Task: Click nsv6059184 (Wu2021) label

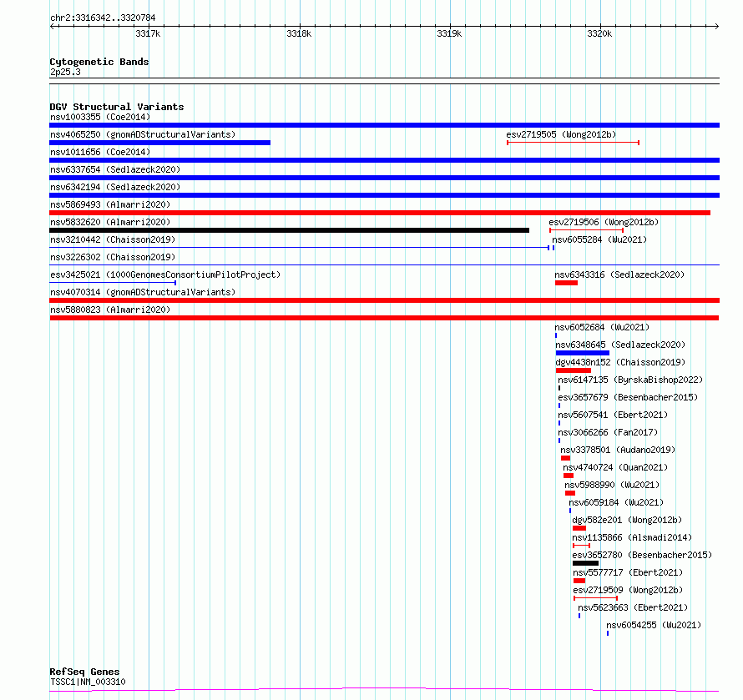Action: click(616, 502)
